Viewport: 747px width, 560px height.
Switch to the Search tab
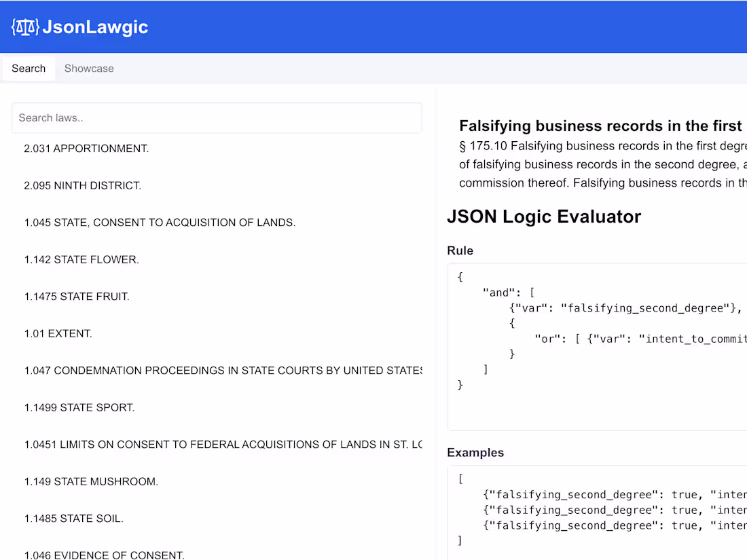[x=28, y=69]
